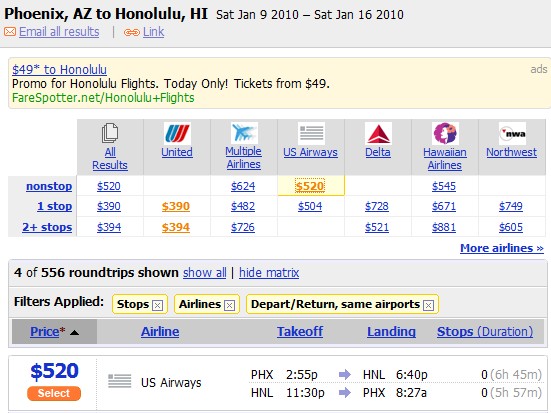551x413 pixels.
Task: Open the $49 to Honolulu ad link
Action: point(59,70)
